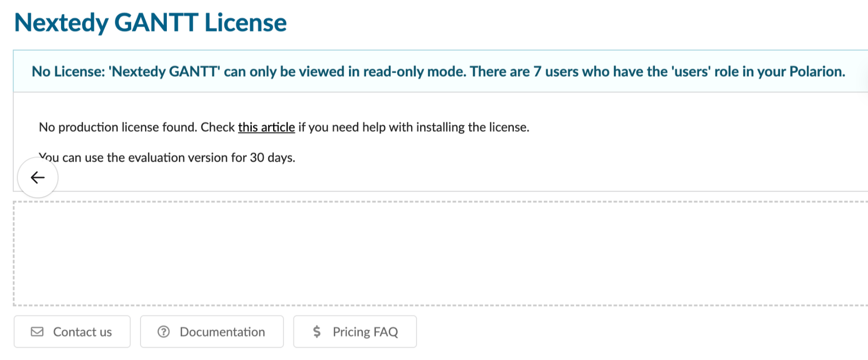Click the 'No License' read-only mode banner
Image resolution: width=868 pixels, height=360 pixels.
440,71
